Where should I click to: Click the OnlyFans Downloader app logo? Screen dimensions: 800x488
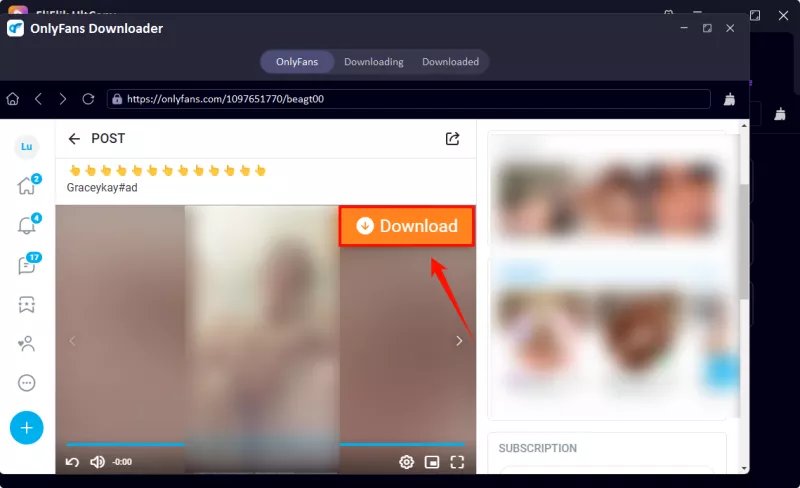[15, 28]
